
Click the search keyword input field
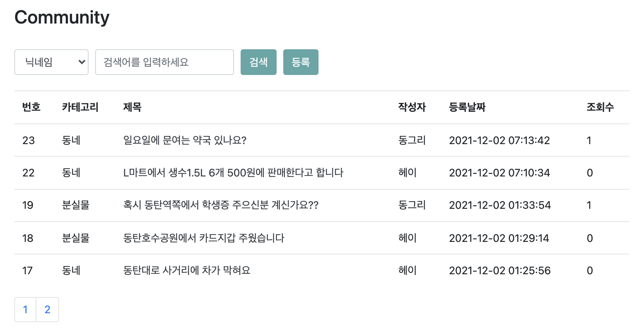click(164, 62)
